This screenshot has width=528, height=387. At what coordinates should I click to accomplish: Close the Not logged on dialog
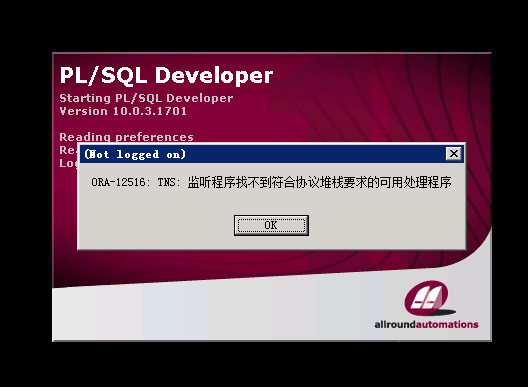click(454, 154)
